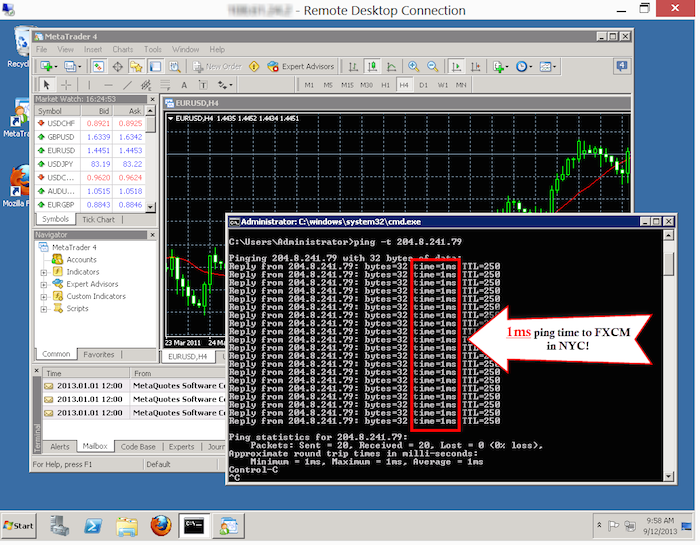Image resolution: width=700 pixels, height=545 pixels.
Task: Select the USDJPY row in Market Watch
Action: tap(91, 164)
